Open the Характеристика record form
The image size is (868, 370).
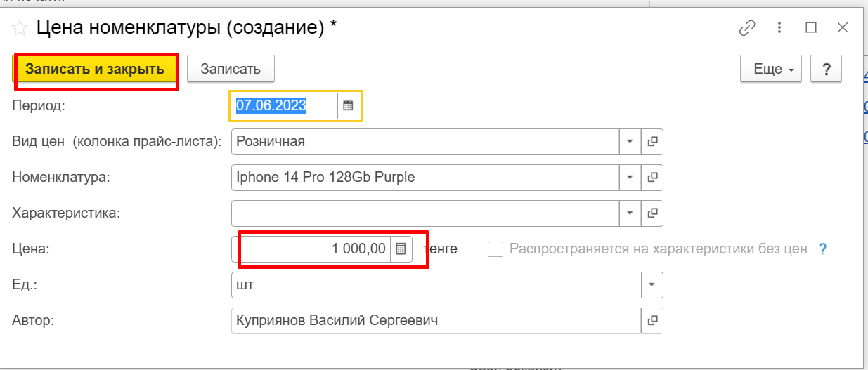tap(652, 213)
